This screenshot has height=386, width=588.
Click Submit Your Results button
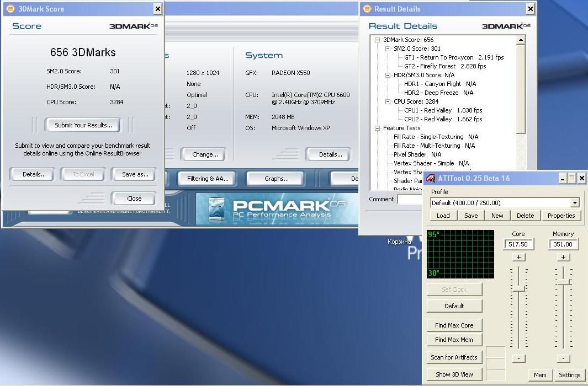83,125
